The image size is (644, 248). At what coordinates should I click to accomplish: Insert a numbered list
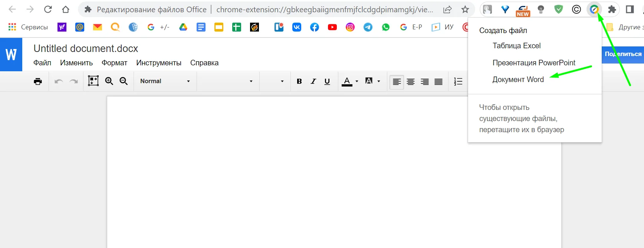click(x=458, y=82)
